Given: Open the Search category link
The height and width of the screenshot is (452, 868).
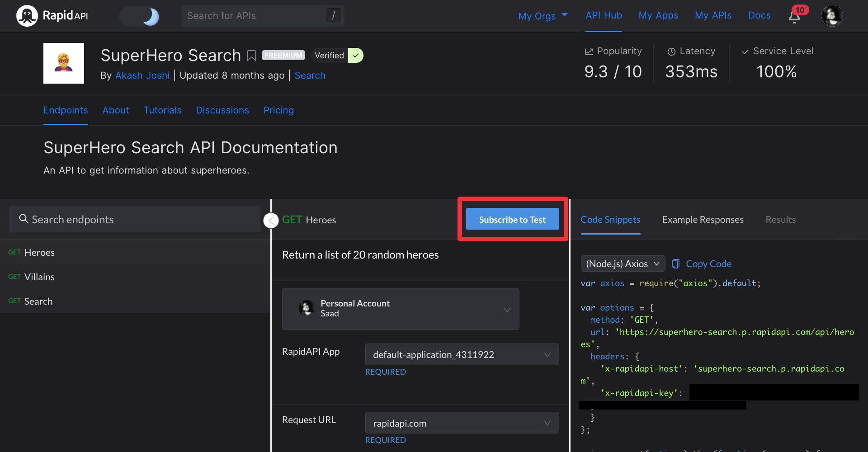Looking at the screenshot, I should [x=310, y=75].
